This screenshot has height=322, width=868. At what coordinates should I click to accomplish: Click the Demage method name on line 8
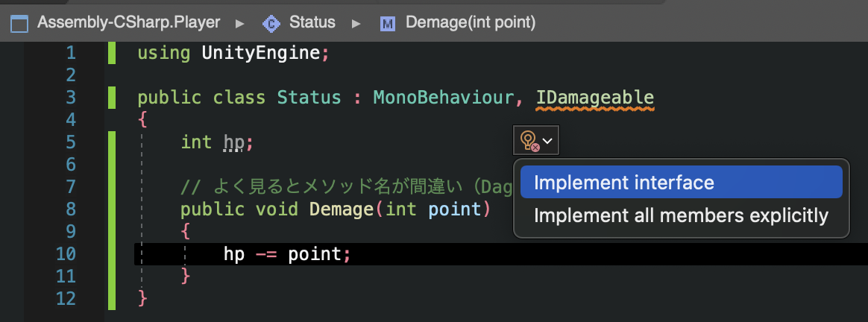point(342,209)
